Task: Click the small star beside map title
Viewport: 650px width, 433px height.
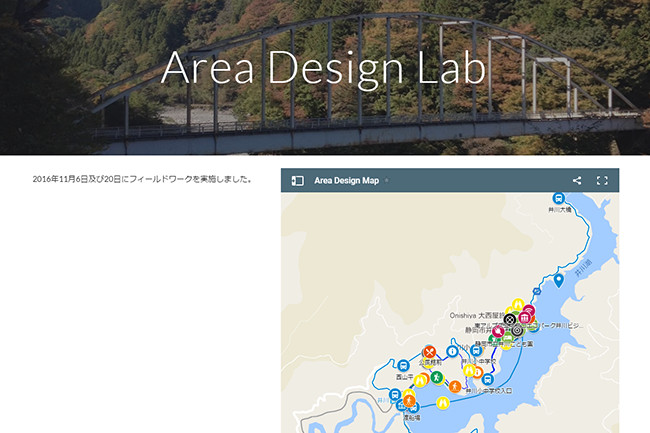Action: click(387, 181)
